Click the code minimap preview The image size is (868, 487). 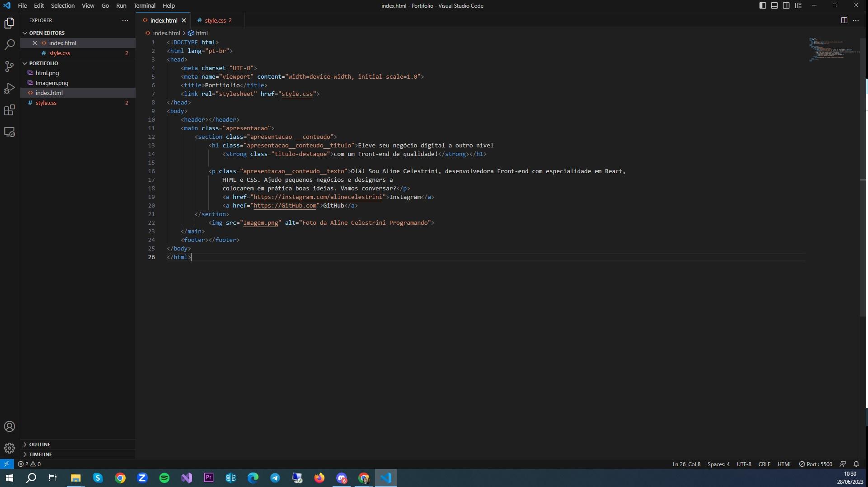pos(834,50)
